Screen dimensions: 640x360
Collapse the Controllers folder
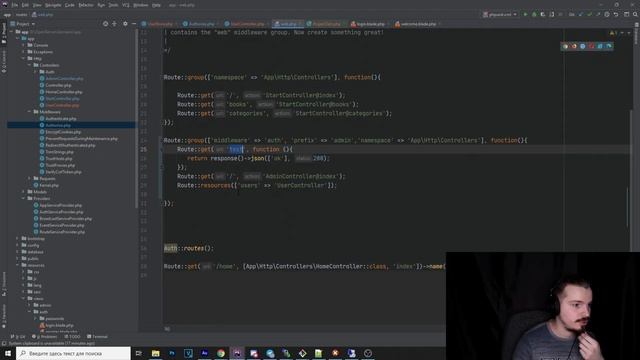pos(29,65)
